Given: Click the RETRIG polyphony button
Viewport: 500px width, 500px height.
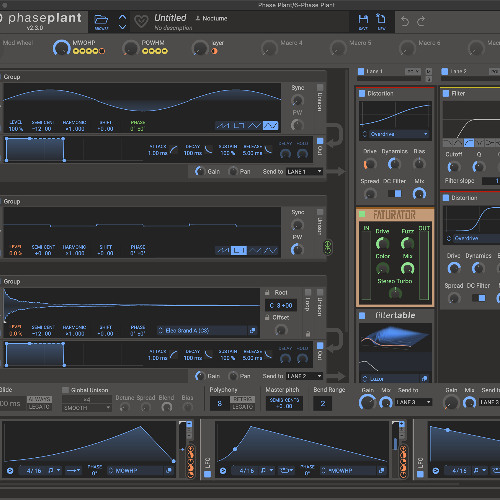Looking at the screenshot, I should point(243,399).
